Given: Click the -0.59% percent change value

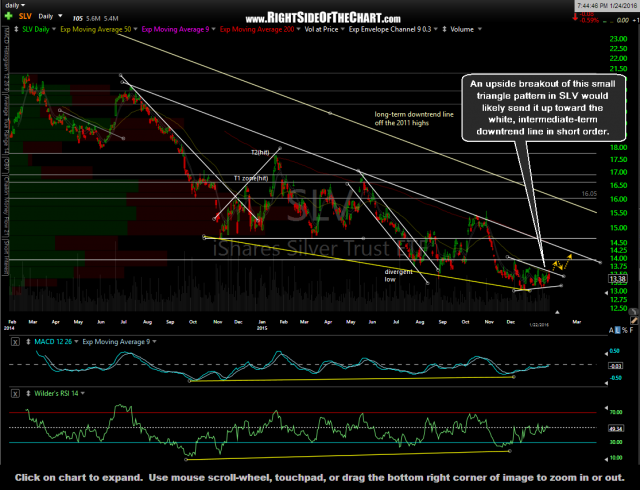Looking at the screenshot, I should 589,20.
